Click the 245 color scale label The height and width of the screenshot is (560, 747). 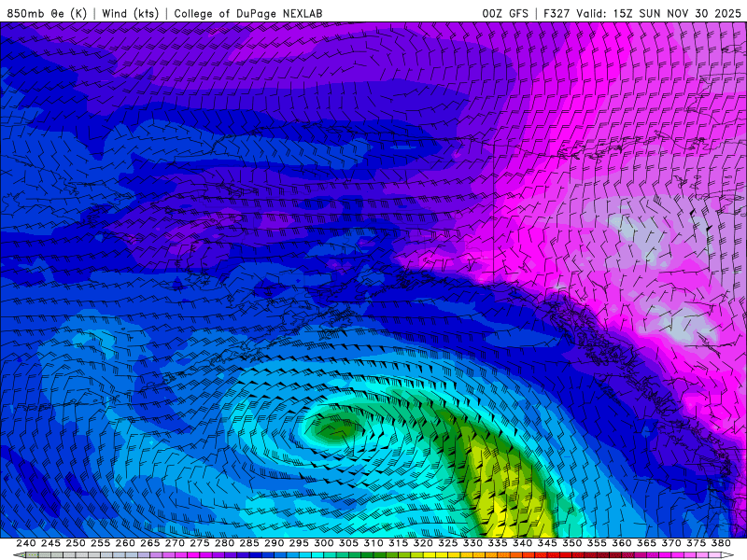pyautogui.click(x=50, y=543)
